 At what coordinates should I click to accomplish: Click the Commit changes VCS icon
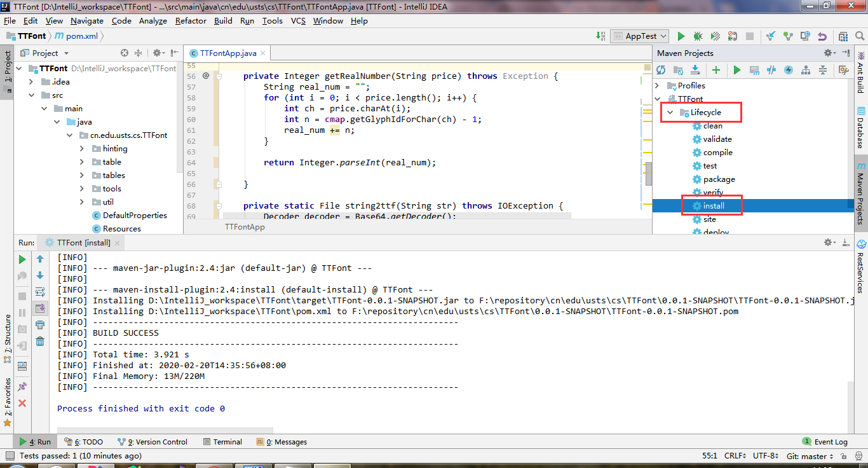[x=788, y=36]
